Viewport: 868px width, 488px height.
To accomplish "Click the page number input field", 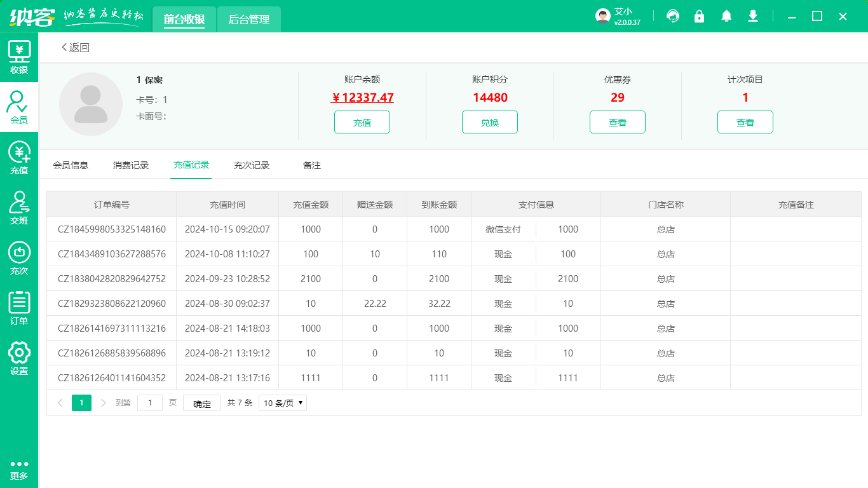I will 150,403.
